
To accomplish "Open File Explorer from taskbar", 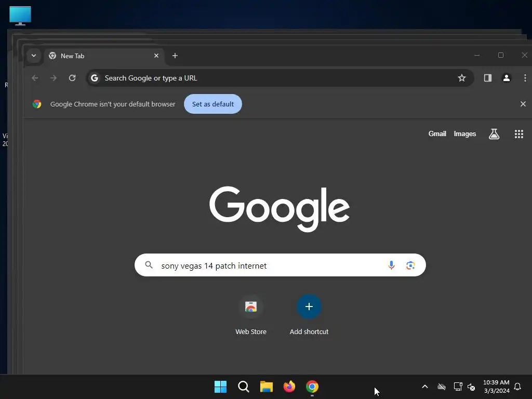I will point(267,387).
